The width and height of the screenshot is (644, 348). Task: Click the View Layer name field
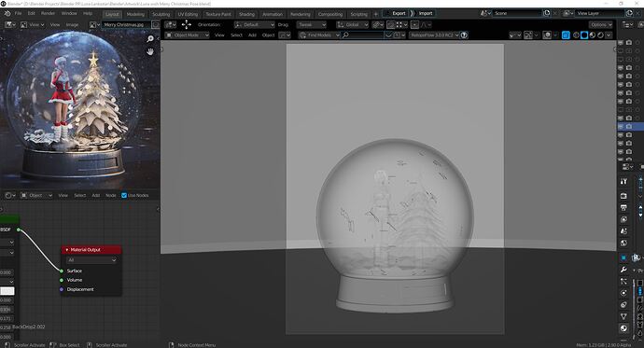[599, 13]
